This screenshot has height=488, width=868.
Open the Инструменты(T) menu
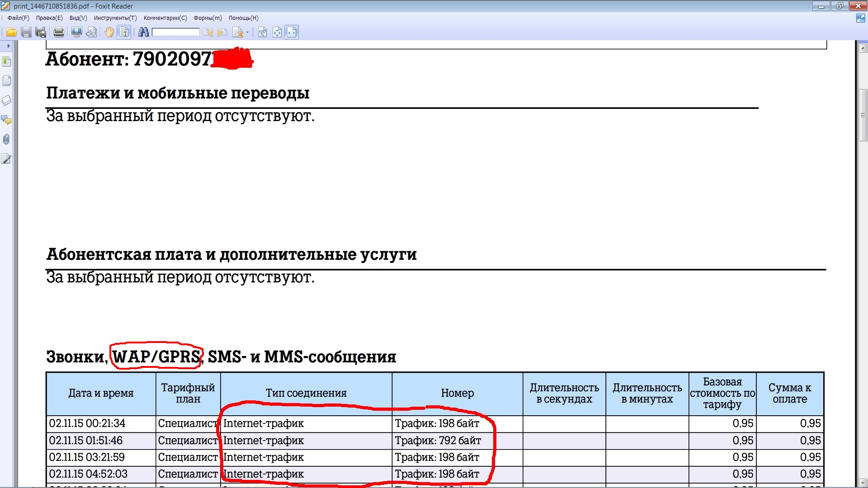pos(115,18)
